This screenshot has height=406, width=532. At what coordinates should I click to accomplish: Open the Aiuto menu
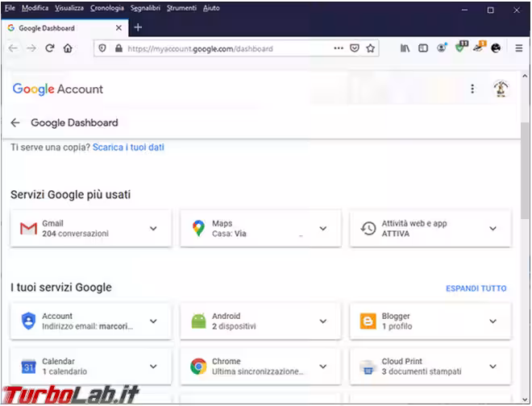click(211, 8)
